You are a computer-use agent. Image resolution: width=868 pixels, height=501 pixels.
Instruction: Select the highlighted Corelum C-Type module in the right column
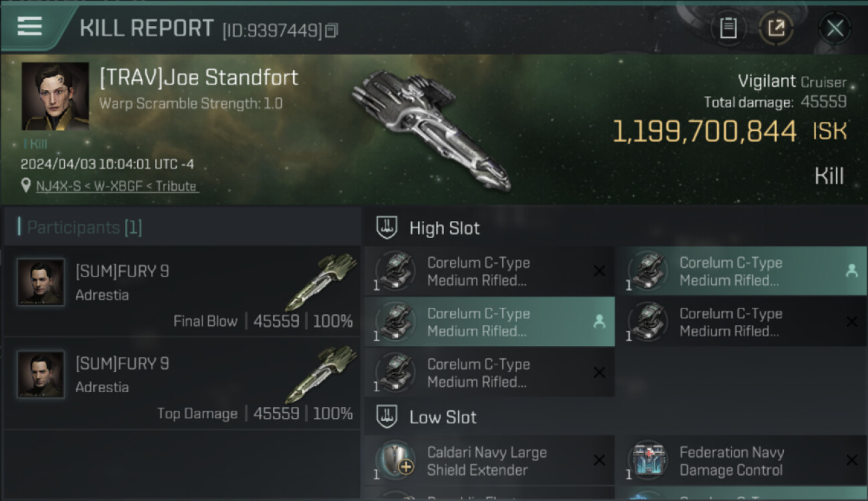pos(741,271)
